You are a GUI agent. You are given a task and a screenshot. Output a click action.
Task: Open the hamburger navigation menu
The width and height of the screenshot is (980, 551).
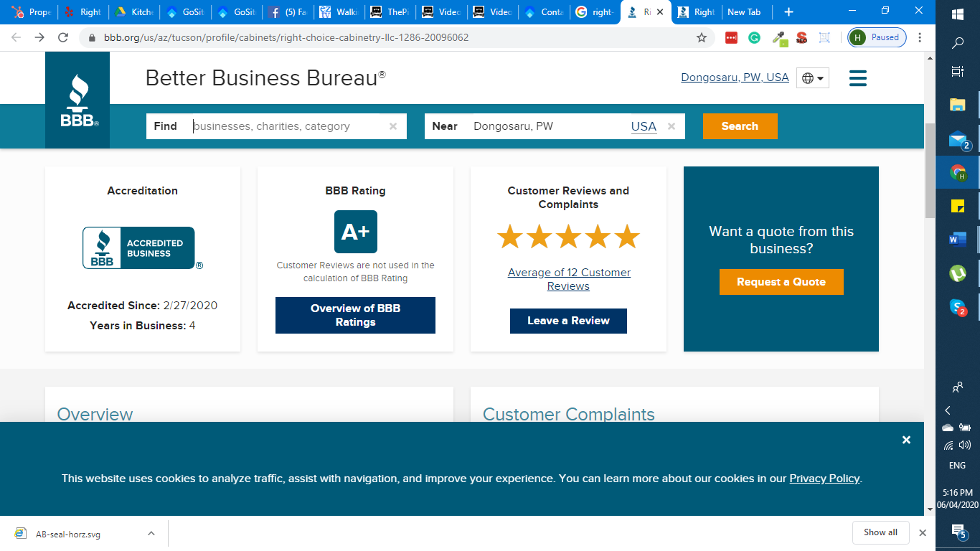point(857,78)
